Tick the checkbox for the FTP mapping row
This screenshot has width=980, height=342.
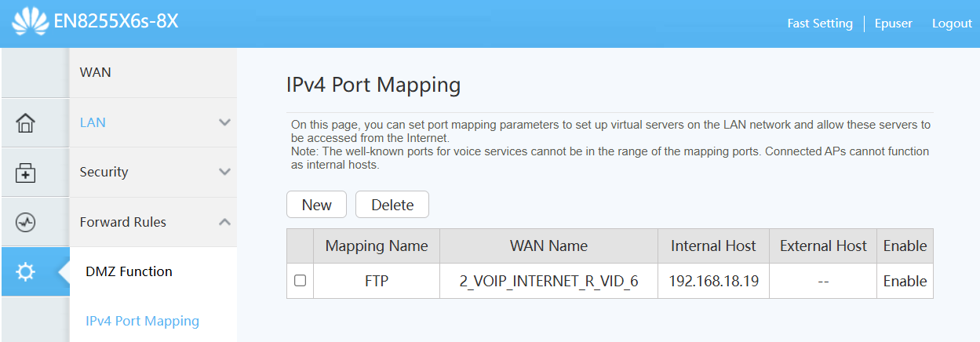tap(300, 281)
